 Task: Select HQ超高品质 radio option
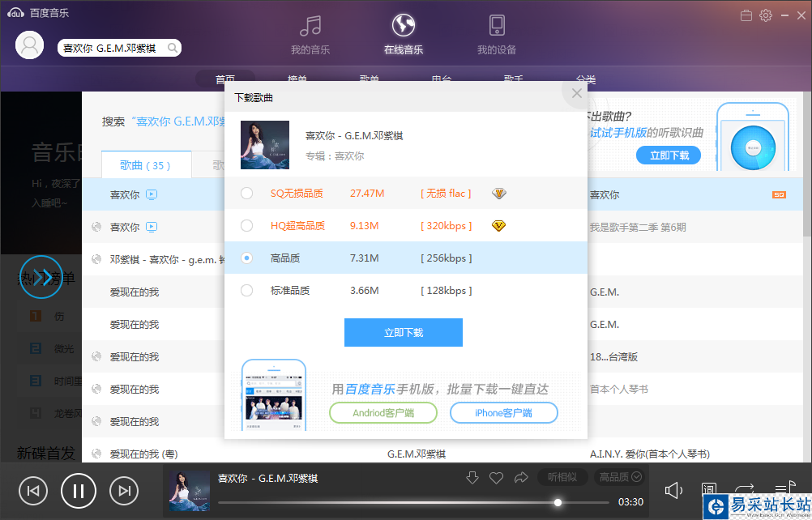246,226
